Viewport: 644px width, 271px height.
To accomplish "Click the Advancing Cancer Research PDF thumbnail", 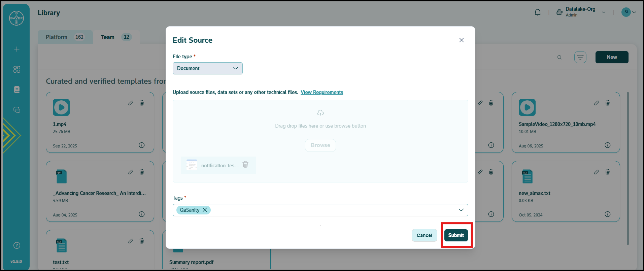I will point(61,176).
